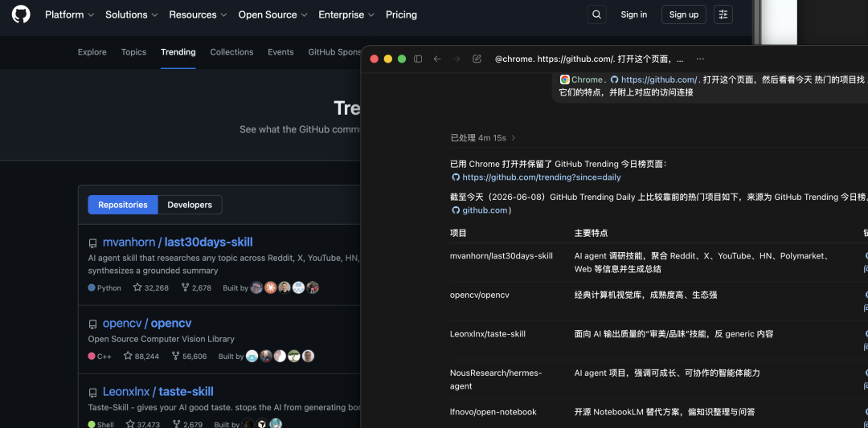Click repo icon beside opencv / opencv
Image resolution: width=868 pixels, height=428 pixels.
coord(93,324)
